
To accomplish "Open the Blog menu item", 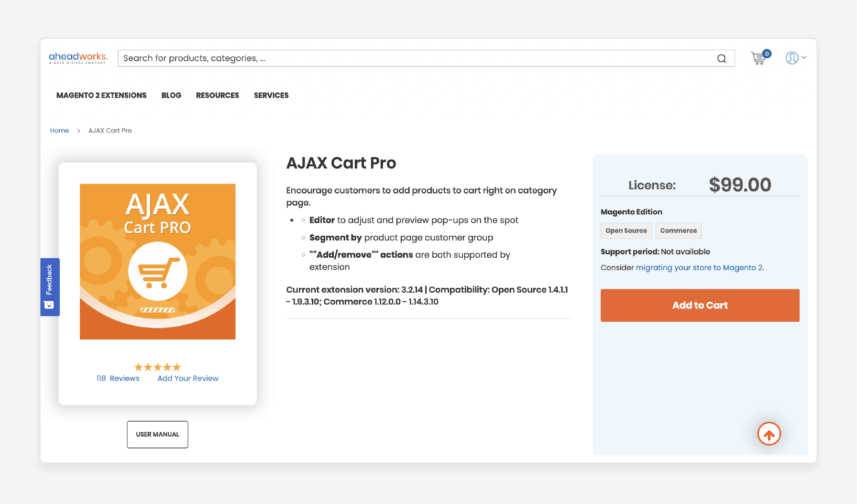I will click(171, 95).
